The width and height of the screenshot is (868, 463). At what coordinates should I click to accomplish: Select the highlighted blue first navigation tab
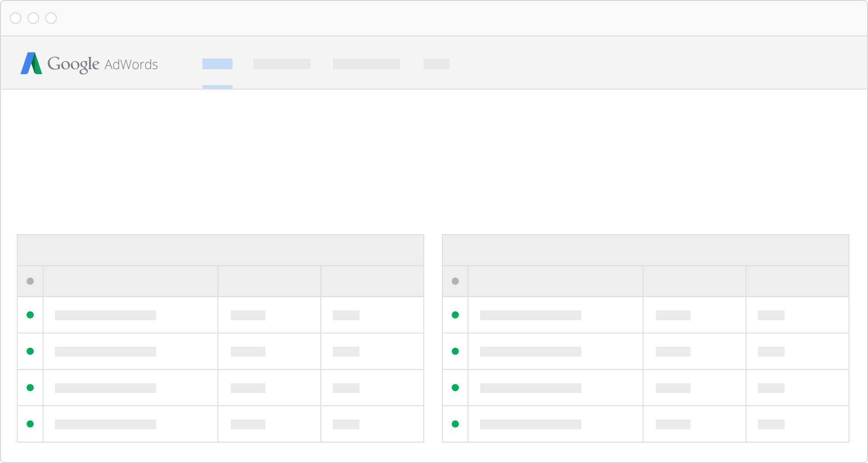click(217, 64)
